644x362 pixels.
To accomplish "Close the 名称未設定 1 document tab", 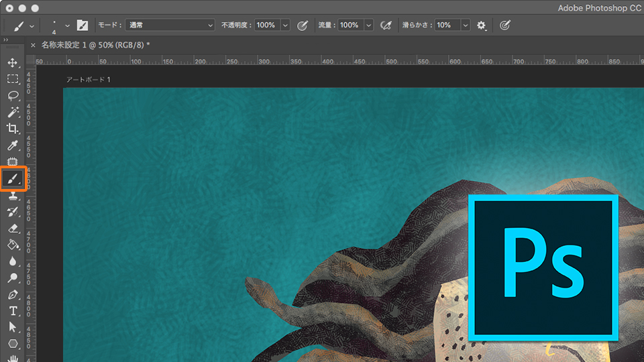I will (33, 45).
